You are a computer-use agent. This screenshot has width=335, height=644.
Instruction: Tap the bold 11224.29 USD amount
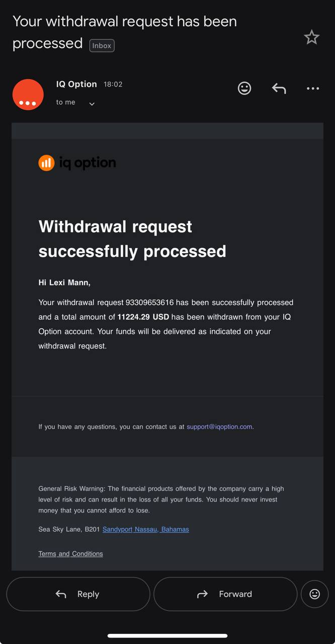tap(143, 317)
